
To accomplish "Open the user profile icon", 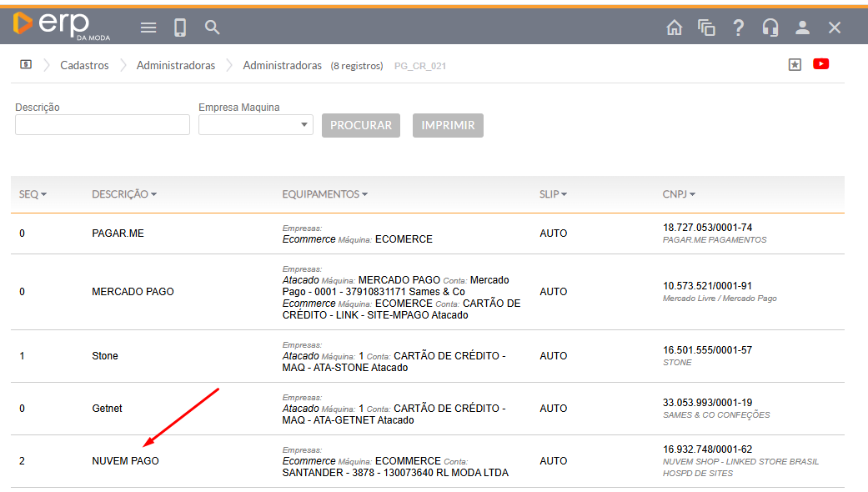I will tap(802, 28).
